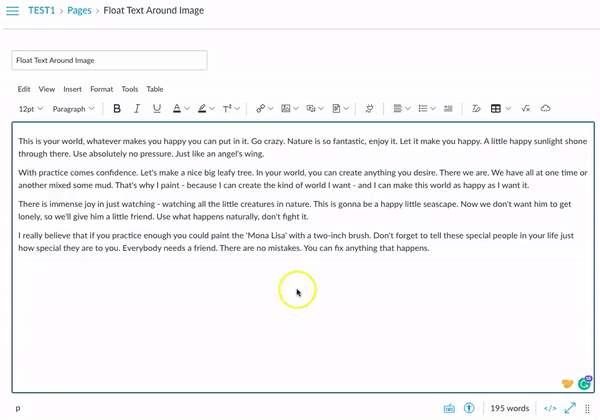This screenshot has width=600, height=420.
Task: Expand the list options arrow
Action: pos(433,109)
